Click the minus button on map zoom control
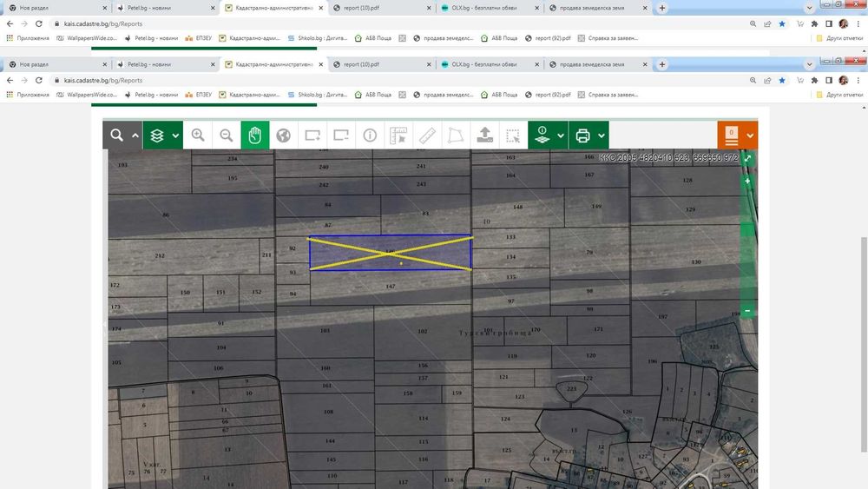868x489 pixels. click(x=747, y=311)
